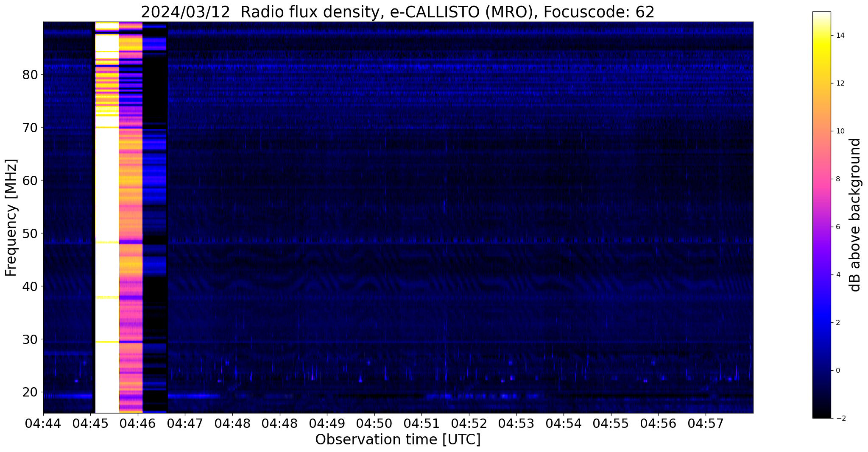Viewport: 868px width, 452px height.
Task: Select the 20 tick on the frequency axis
Action: click(x=30, y=393)
